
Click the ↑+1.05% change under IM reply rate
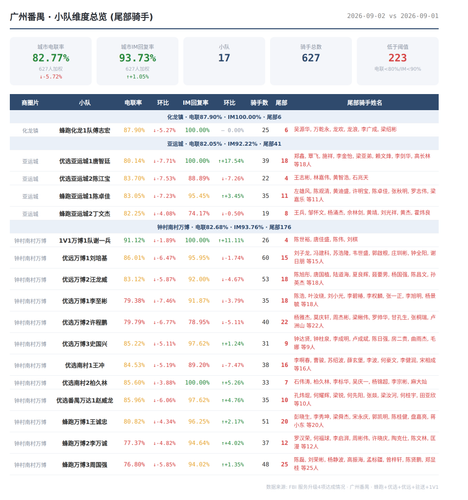[137, 77]
